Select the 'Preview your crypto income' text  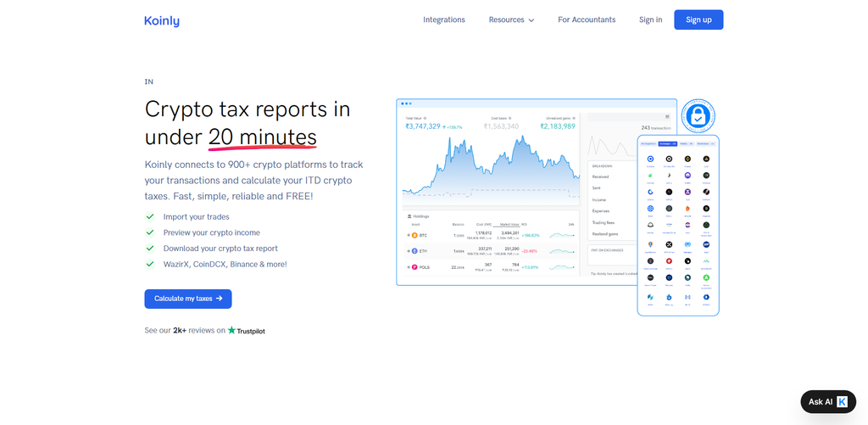pos(211,232)
